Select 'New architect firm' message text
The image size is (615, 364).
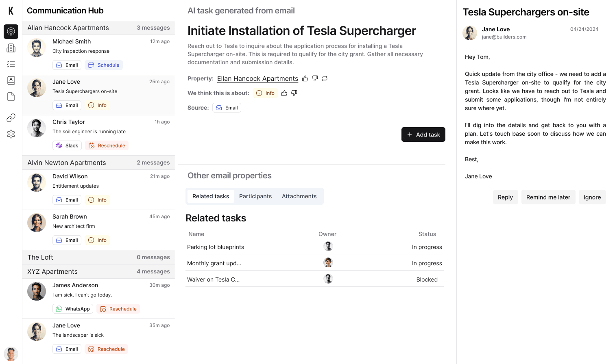pos(74,226)
